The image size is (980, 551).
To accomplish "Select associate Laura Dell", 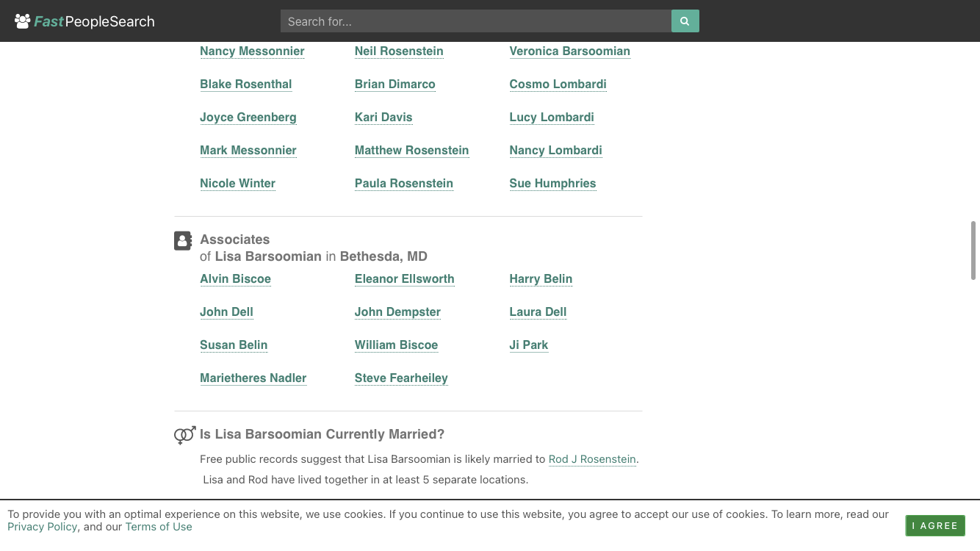I will coord(538,311).
